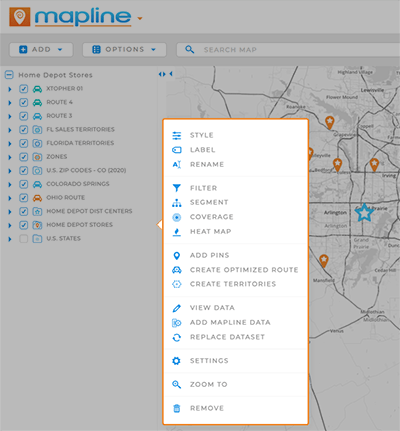Image resolution: width=400 pixels, height=431 pixels.
Task: Click the Coverage target icon
Action: coord(177,217)
